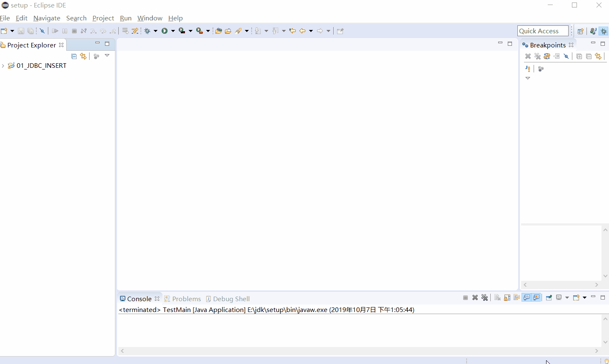
Task: Click the Save All toolbar icon
Action: point(30,31)
